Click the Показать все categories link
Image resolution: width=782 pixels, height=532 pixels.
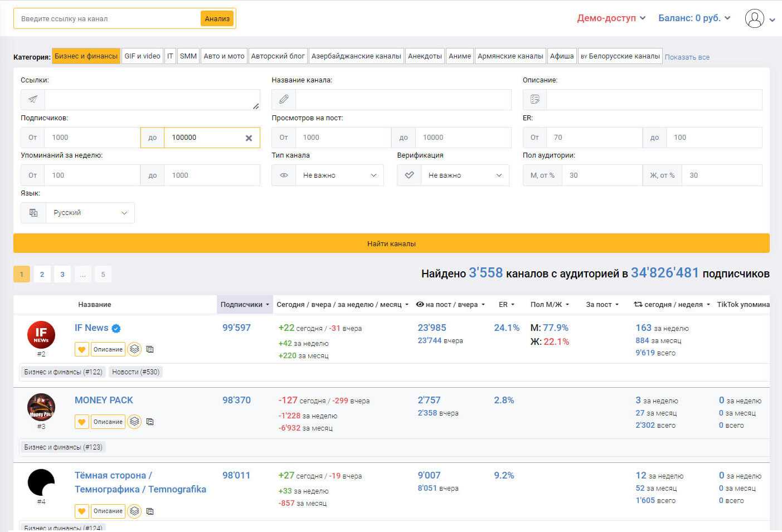[687, 57]
